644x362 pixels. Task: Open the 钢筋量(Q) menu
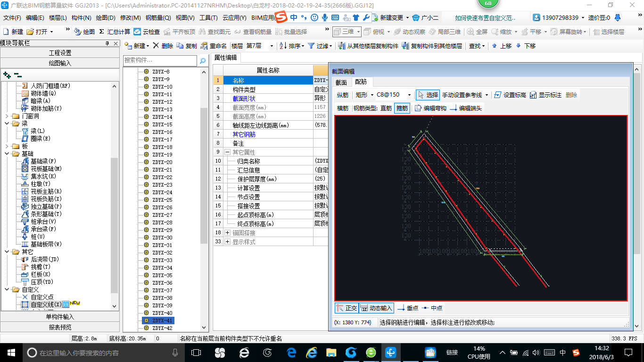pos(158,18)
